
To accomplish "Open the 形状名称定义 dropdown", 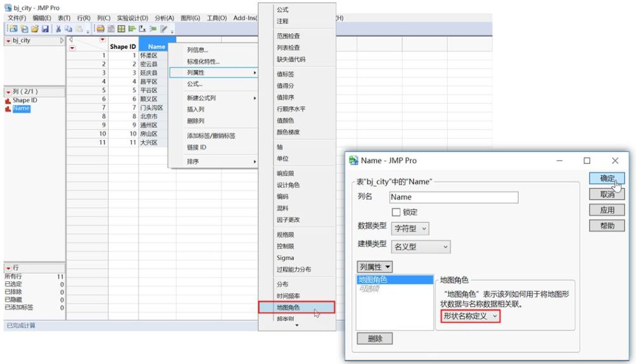I will point(471,316).
